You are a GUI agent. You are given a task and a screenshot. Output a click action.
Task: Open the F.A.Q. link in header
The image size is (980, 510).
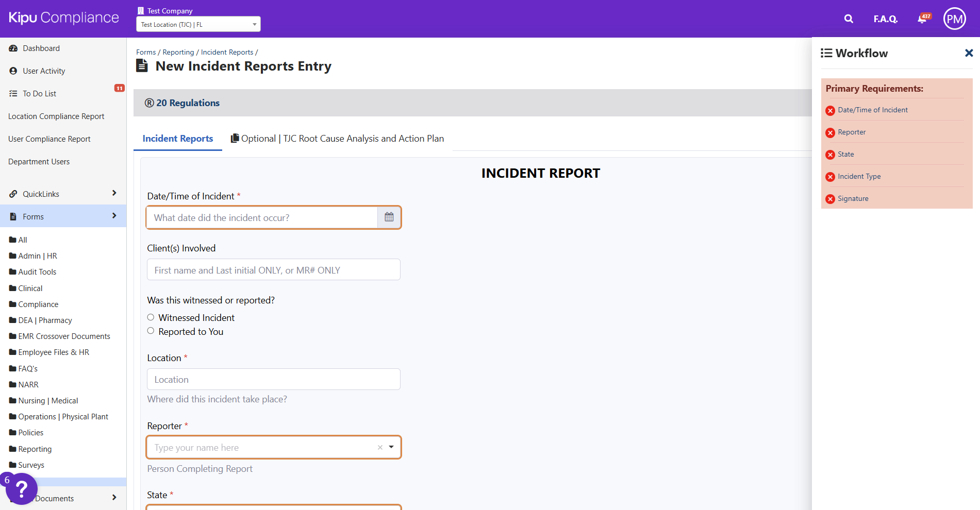[885, 19]
